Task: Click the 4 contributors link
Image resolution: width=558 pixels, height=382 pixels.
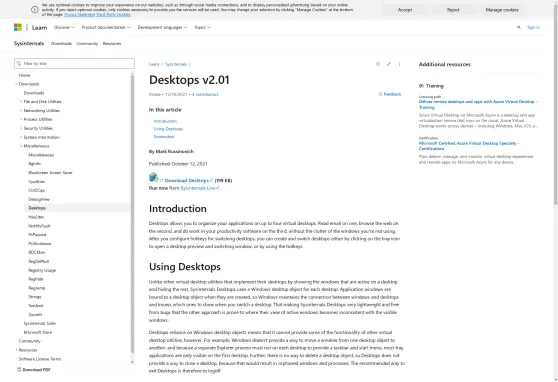Action: coord(205,94)
